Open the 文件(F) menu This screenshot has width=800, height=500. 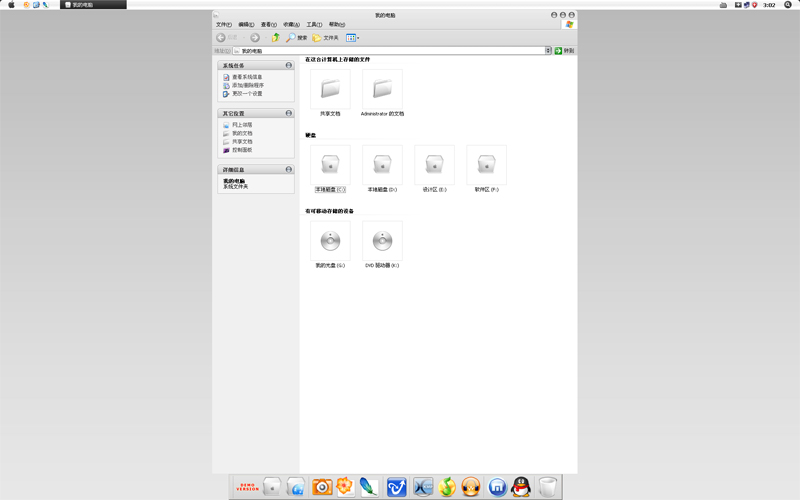pos(223,25)
